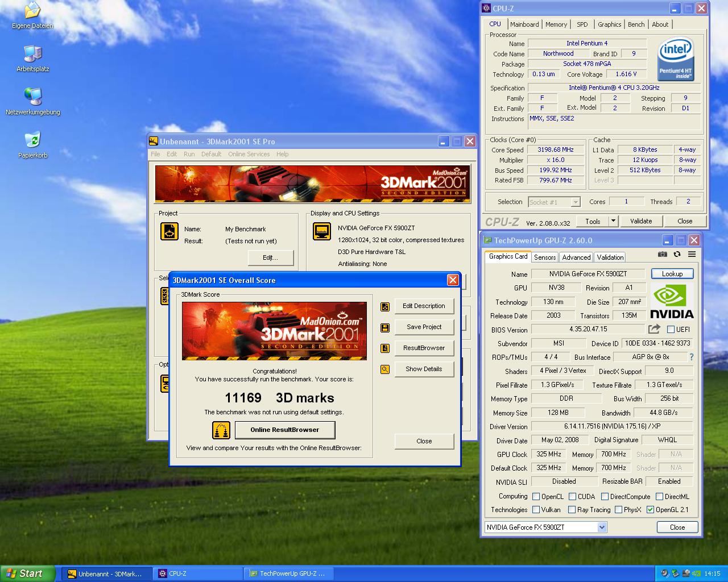Viewport: 728px width, 582px height.
Task: Click the GPU-Z refresh icon
Action: click(677, 254)
